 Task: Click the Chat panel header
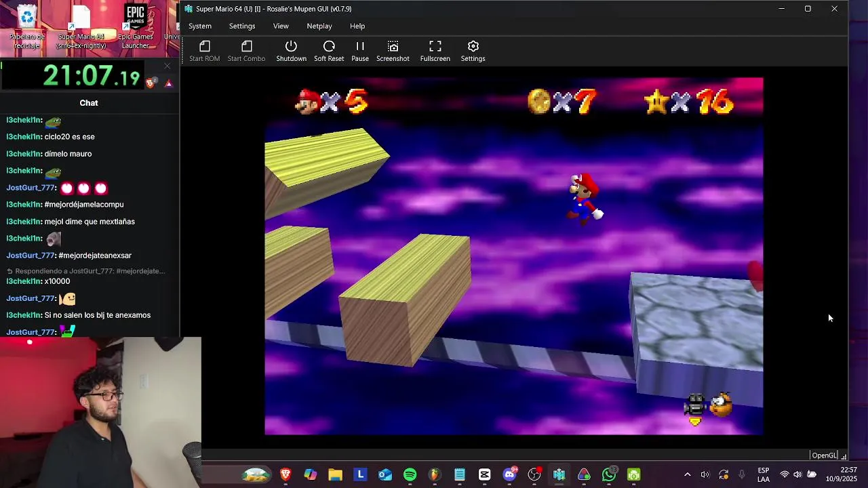click(x=89, y=103)
